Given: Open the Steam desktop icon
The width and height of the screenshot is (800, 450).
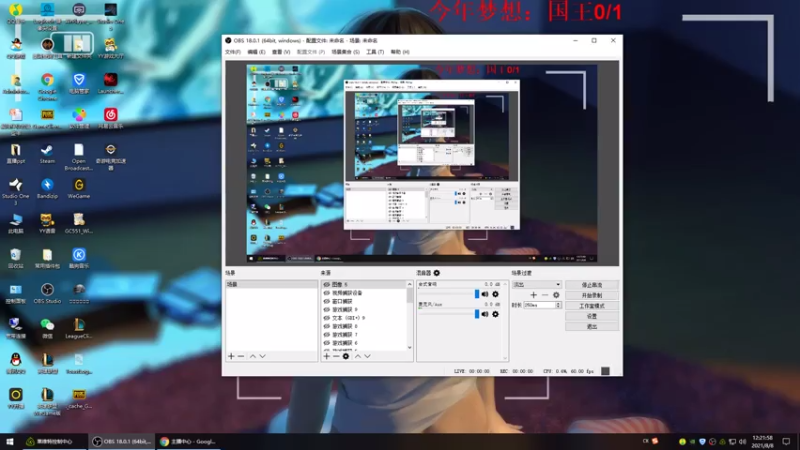Looking at the screenshot, I should tap(47, 154).
